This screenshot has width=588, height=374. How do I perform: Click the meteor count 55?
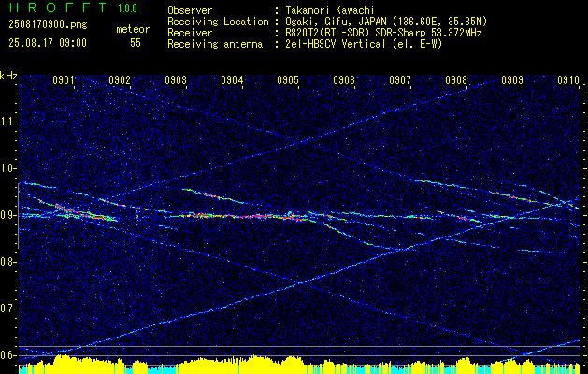pyautogui.click(x=136, y=43)
